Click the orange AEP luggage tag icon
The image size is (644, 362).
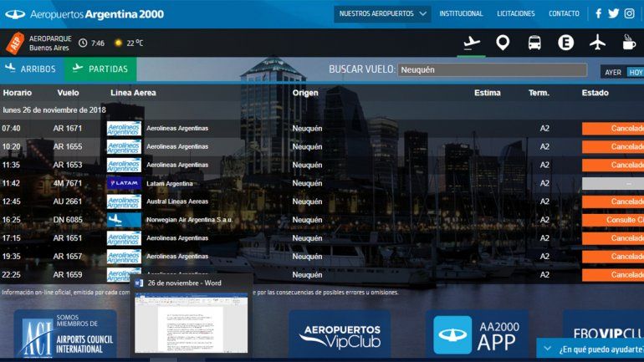click(15, 43)
